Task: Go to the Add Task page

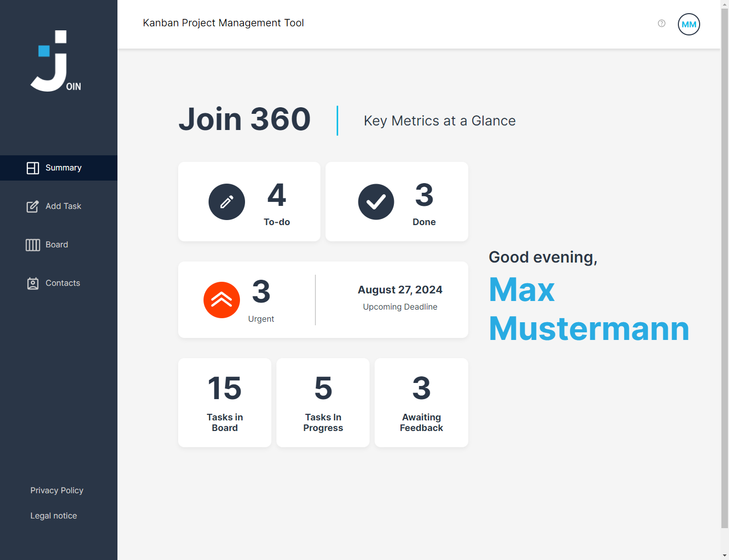Action: (59, 206)
